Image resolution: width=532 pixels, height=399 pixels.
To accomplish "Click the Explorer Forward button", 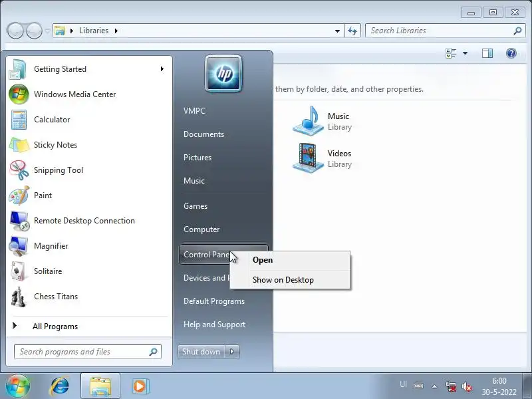I will tap(34, 31).
